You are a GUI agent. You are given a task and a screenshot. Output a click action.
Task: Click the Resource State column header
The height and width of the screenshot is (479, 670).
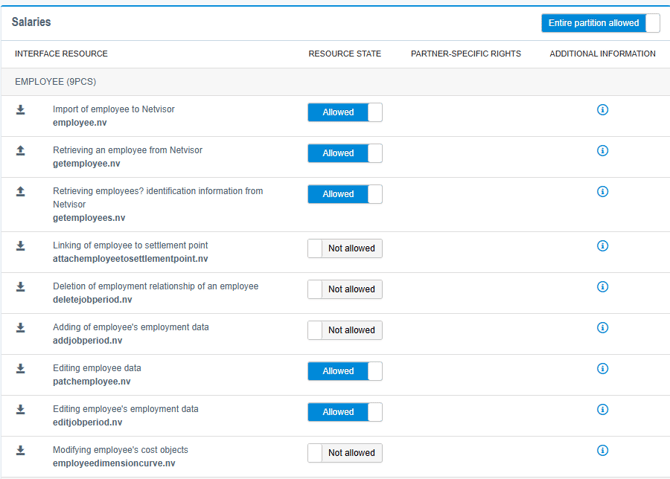click(x=344, y=54)
